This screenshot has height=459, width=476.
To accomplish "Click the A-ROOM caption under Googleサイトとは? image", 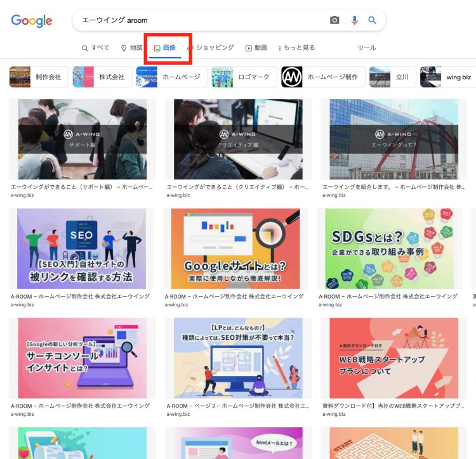I will coord(234,297).
